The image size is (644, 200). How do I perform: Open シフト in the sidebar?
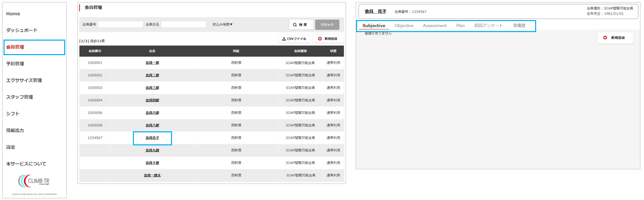coord(13,114)
